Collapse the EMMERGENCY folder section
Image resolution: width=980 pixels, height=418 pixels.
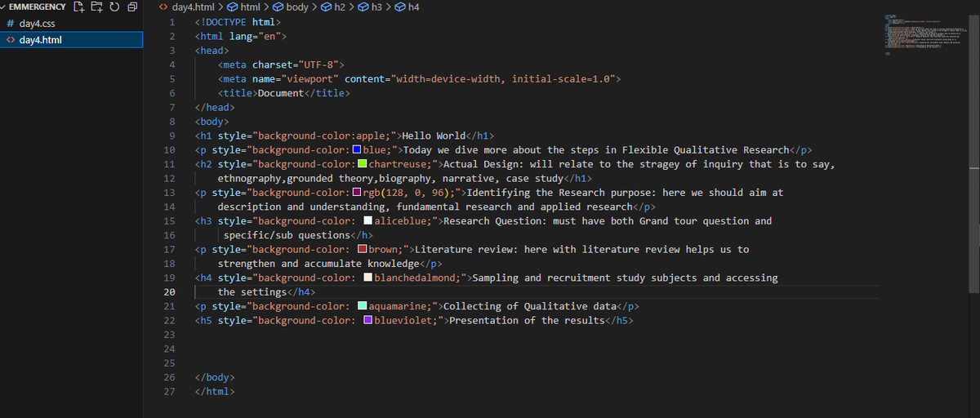tap(34, 7)
